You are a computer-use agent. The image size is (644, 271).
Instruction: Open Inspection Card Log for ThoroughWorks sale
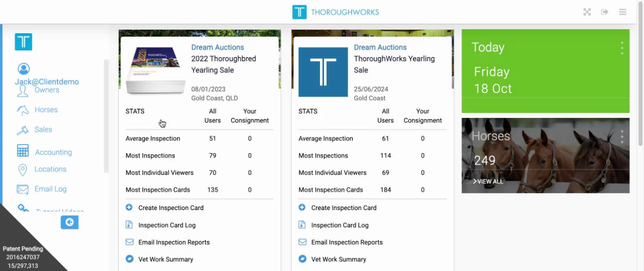pyautogui.click(x=340, y=225)
